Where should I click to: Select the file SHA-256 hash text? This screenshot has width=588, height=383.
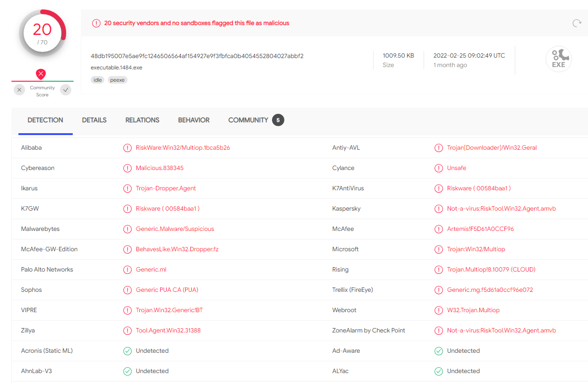[x=197, y=56]
